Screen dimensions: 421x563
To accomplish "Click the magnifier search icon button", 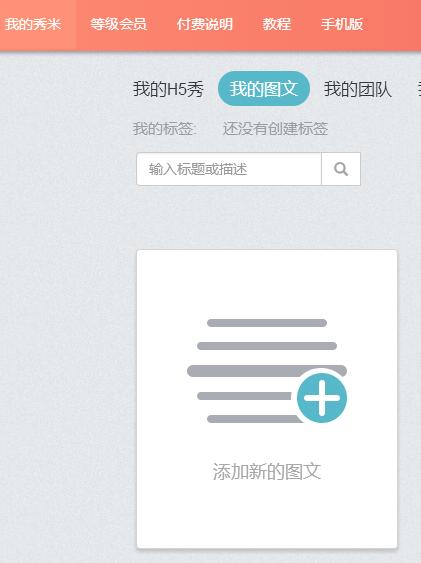I will (x=341, y=169).
